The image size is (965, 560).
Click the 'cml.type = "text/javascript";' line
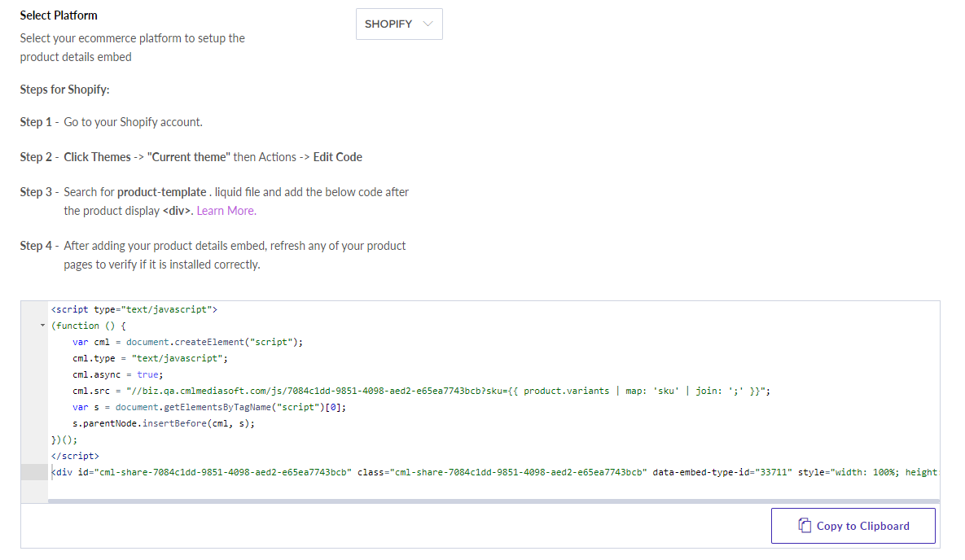point(150,358)
